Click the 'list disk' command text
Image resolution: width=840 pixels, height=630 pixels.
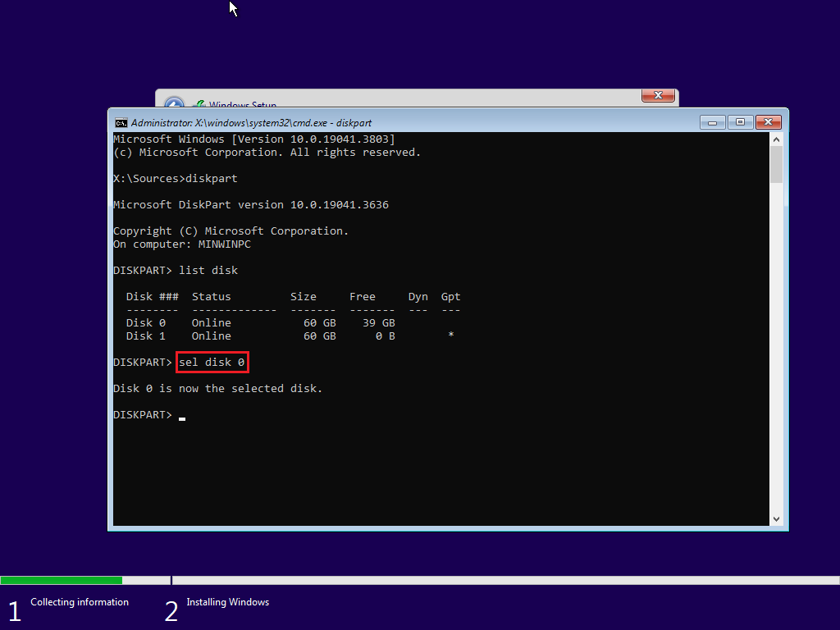tap(208, 271)
